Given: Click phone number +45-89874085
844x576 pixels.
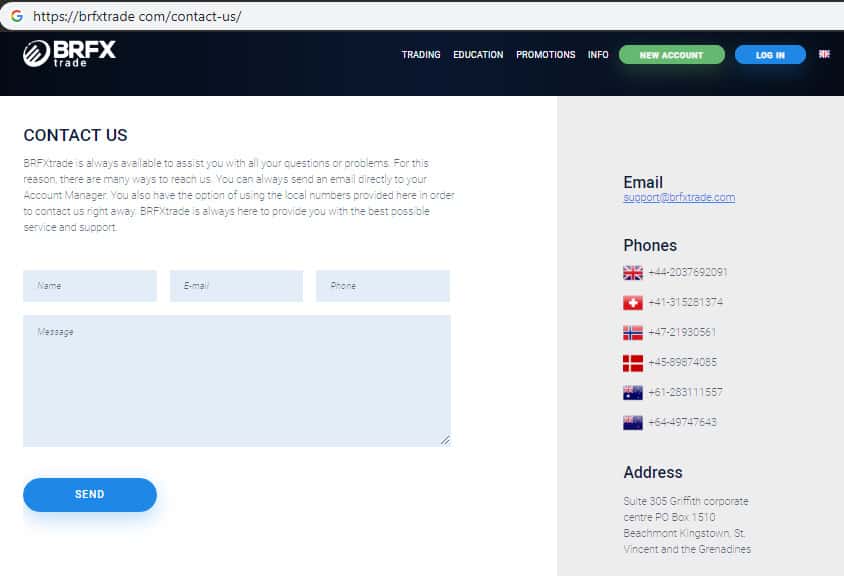Looking at the screenshot, I should [683, 362].
